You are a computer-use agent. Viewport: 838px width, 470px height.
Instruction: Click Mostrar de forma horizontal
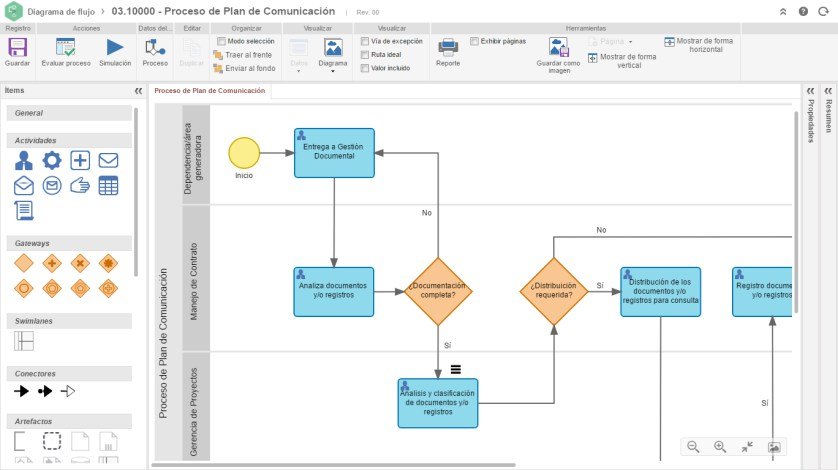pyautogui.click(x=699, y=45)
